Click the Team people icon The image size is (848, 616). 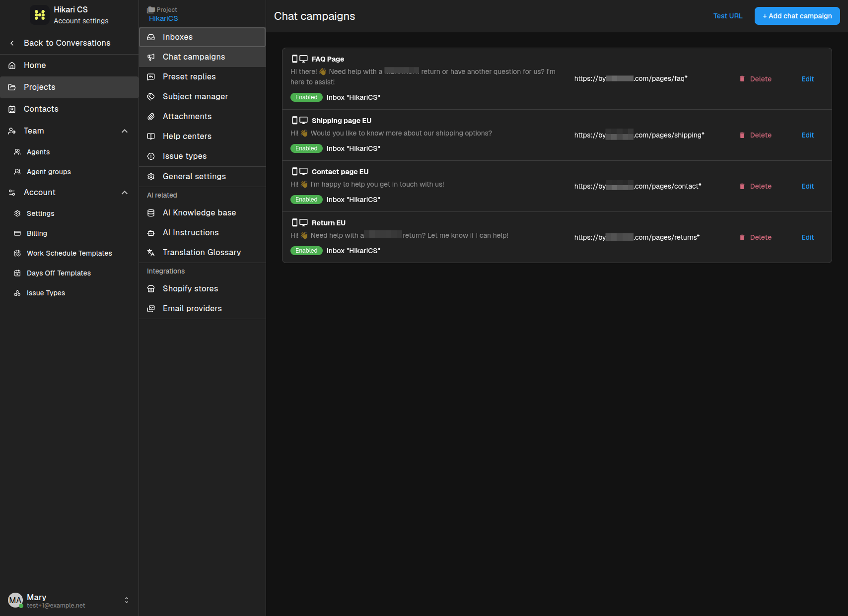(12, 131)
